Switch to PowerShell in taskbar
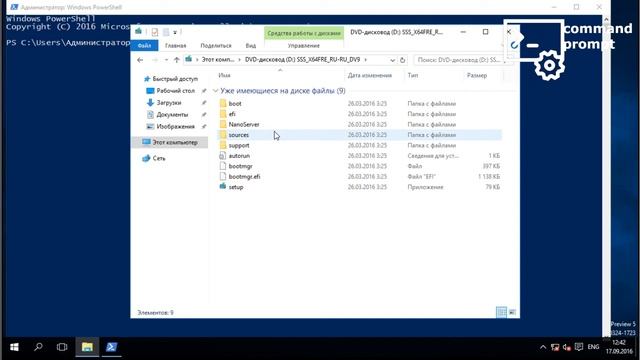This screenshot has width=640, height=360. tap(111, 347)
